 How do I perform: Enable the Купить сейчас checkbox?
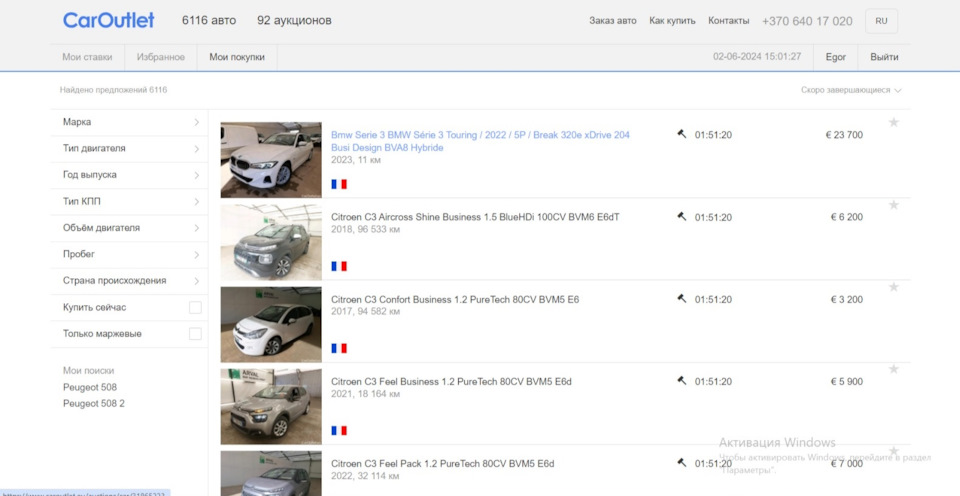[195, 307]
